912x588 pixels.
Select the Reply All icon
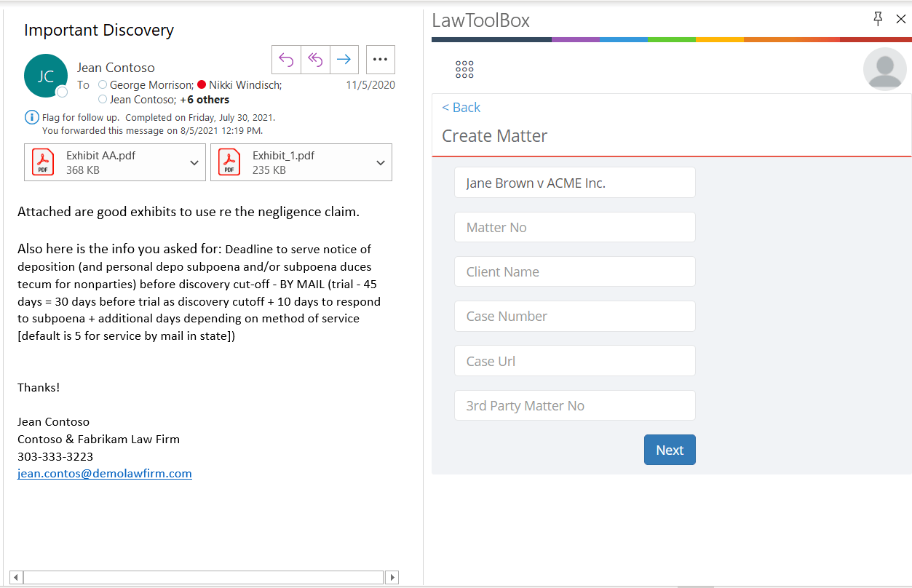tap(315, 59)
